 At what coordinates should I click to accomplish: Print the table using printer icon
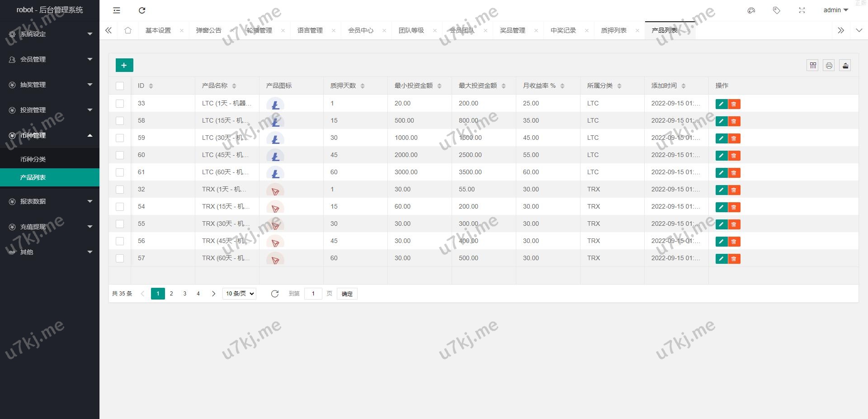click(x=829, y=66)
